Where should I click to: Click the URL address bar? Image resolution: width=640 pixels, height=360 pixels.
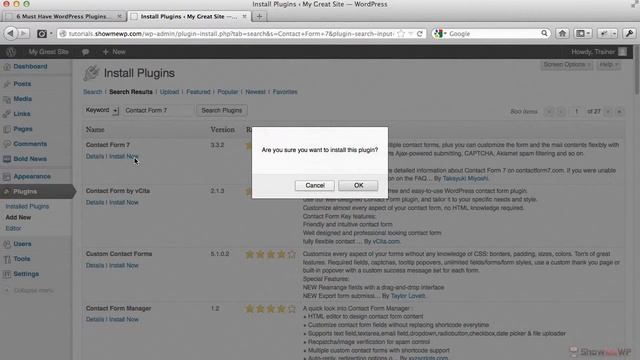click(x=231, y=33)
